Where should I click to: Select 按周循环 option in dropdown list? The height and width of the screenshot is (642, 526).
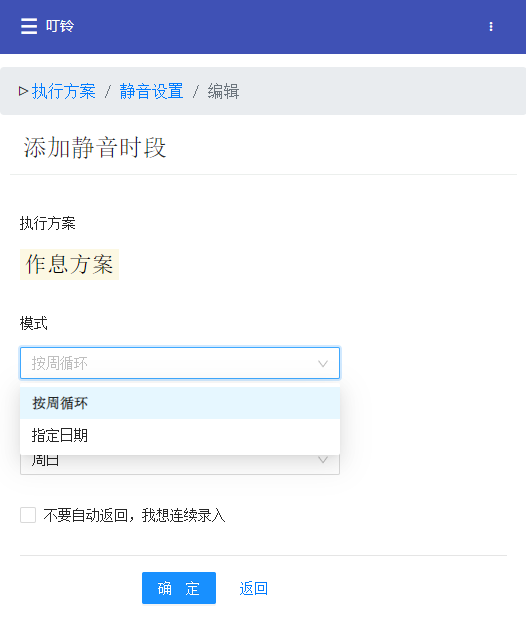[180, 403]
